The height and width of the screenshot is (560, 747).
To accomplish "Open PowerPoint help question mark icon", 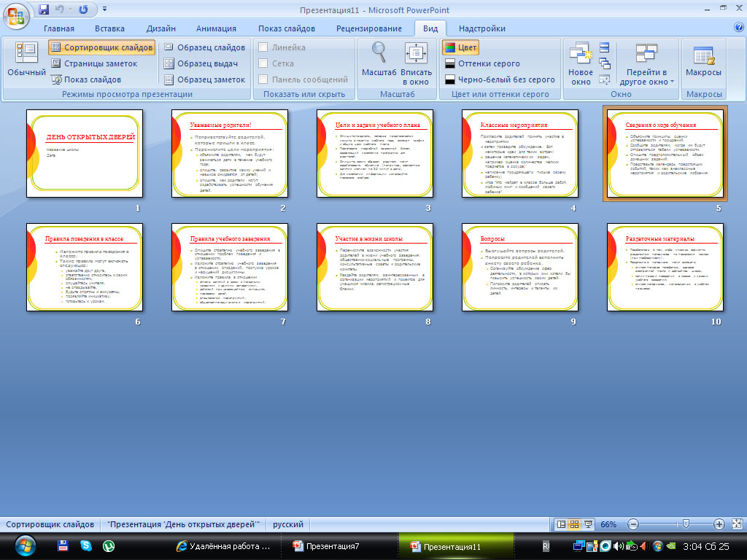I will [x=738, y=28].
